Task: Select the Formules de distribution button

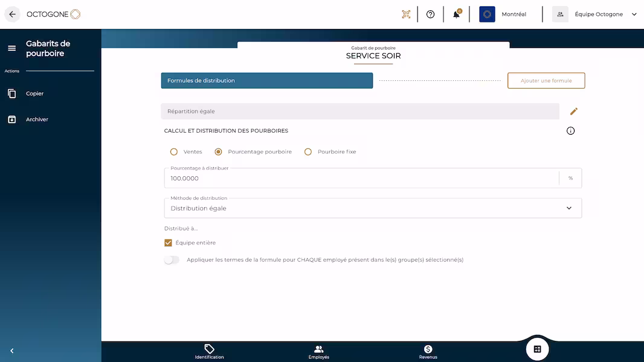Action: 267,80
